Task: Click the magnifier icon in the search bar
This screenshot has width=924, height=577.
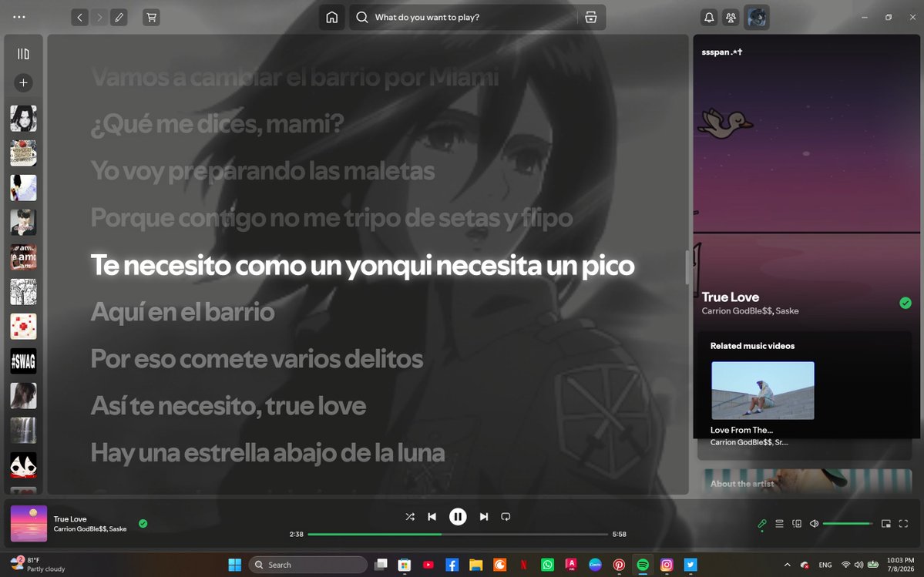Action: (x=362, y=17)
